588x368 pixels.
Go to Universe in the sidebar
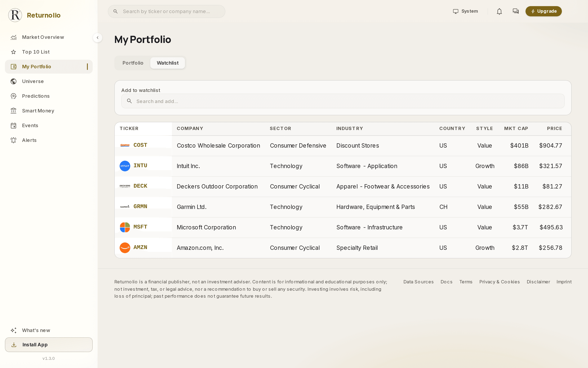point(49,81)
